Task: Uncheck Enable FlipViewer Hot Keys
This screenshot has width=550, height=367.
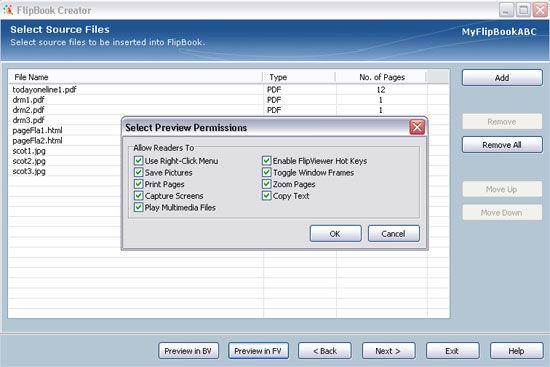Action: [267, 161]
